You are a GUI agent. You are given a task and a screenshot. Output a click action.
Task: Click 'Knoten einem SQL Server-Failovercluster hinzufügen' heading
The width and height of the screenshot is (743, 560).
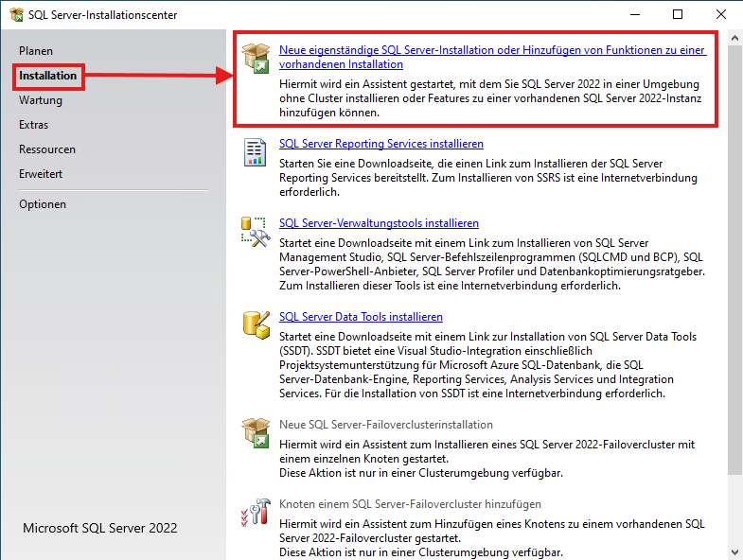411,504
